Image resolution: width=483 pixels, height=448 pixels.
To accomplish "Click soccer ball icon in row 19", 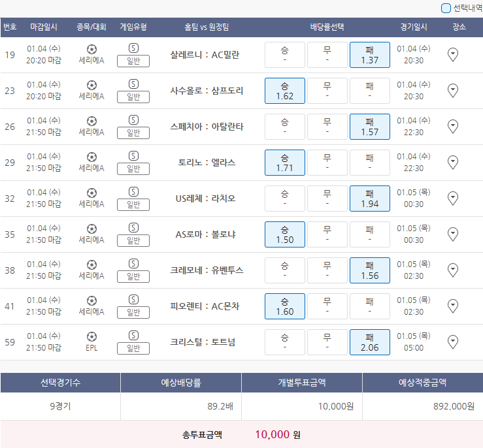I will pos(92,49).
